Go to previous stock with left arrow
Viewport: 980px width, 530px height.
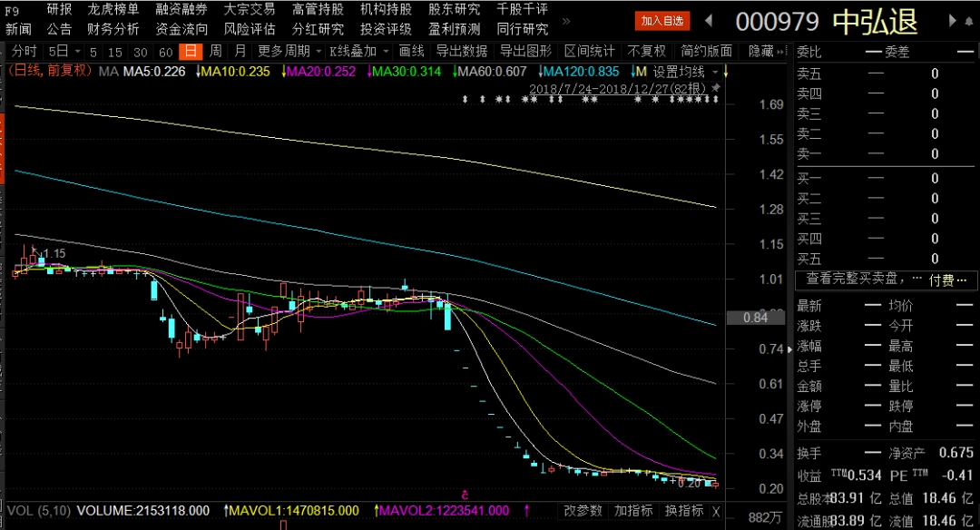(709, 20)
